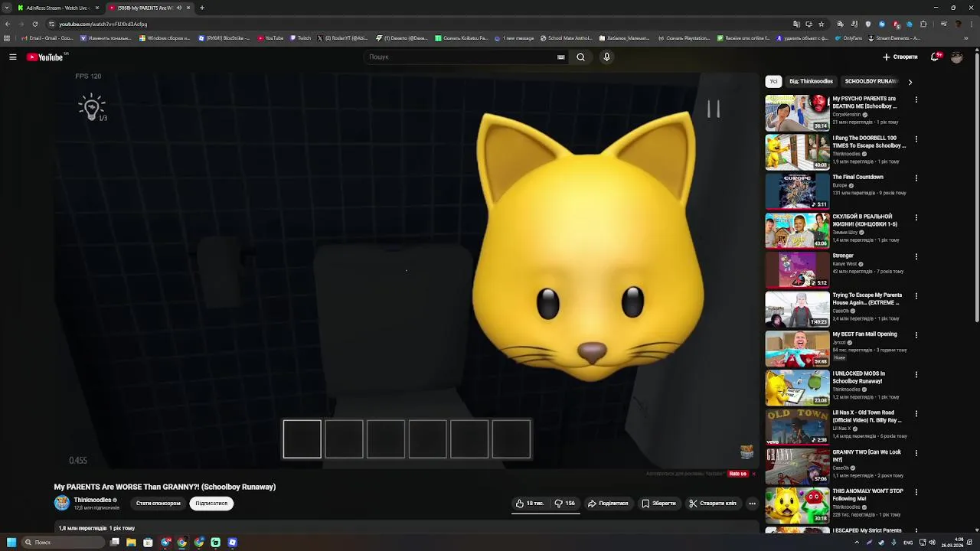Open the on-screen keyboard in search box

[561, 57]
